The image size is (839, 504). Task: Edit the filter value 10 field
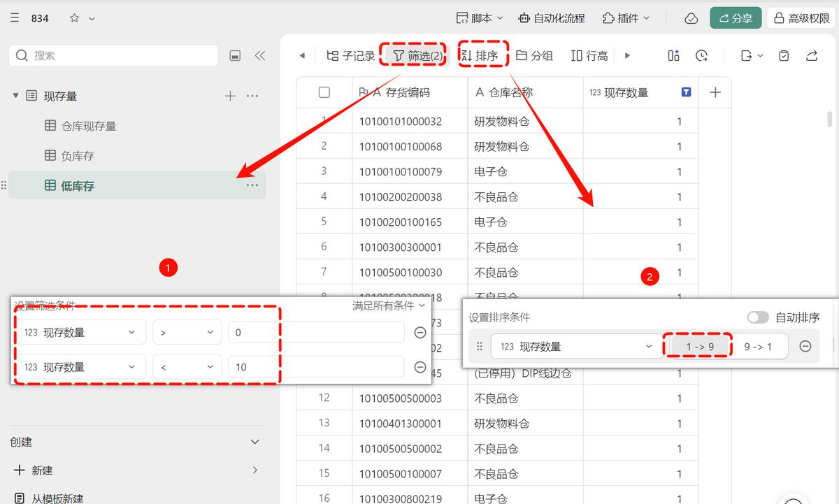coord(316,367)
